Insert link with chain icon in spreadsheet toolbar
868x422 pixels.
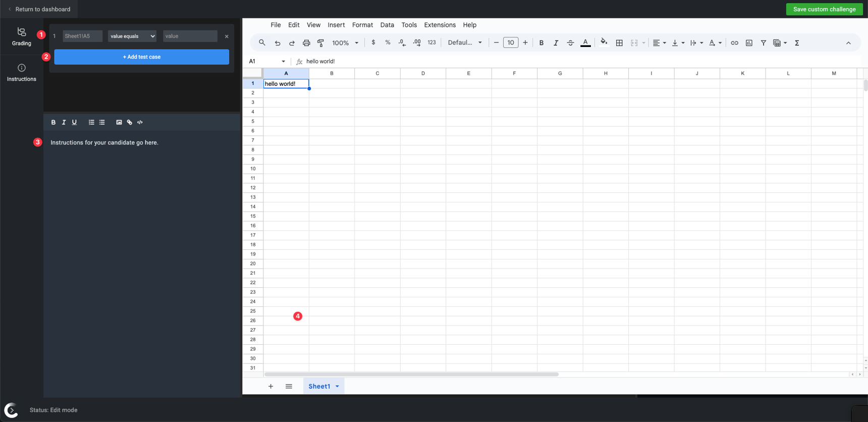pos(734,43)
